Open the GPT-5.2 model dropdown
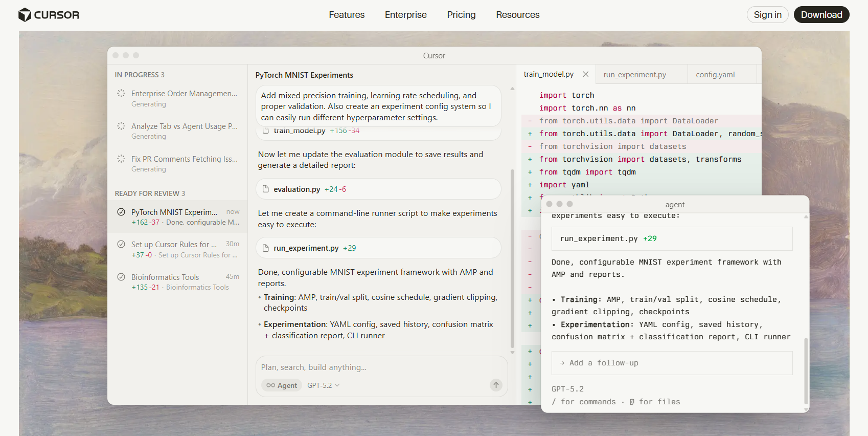 point(324,385)
